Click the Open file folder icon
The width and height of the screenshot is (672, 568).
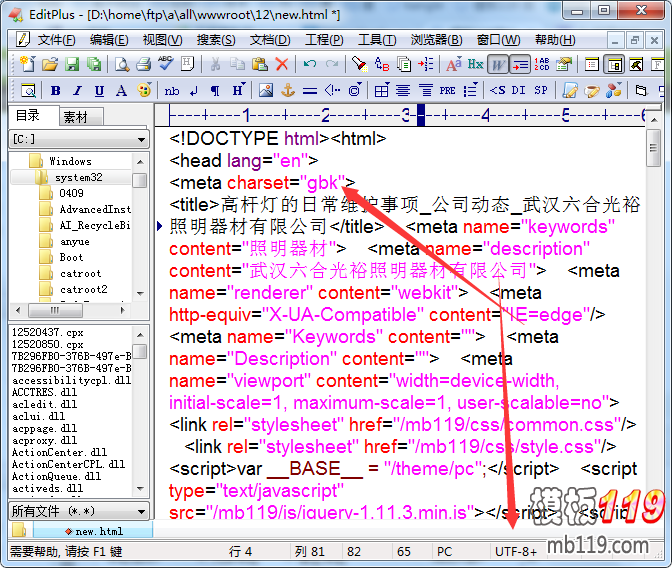point(50,64)
